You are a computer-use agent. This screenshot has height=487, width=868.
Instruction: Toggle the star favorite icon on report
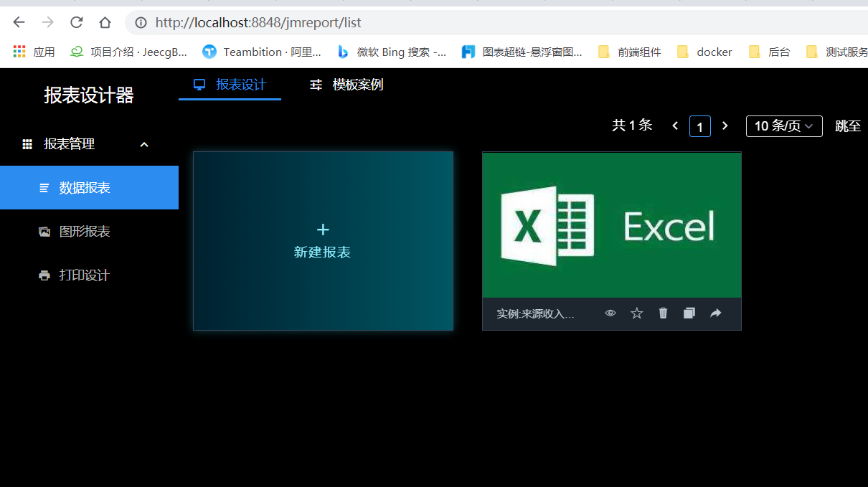637,313
